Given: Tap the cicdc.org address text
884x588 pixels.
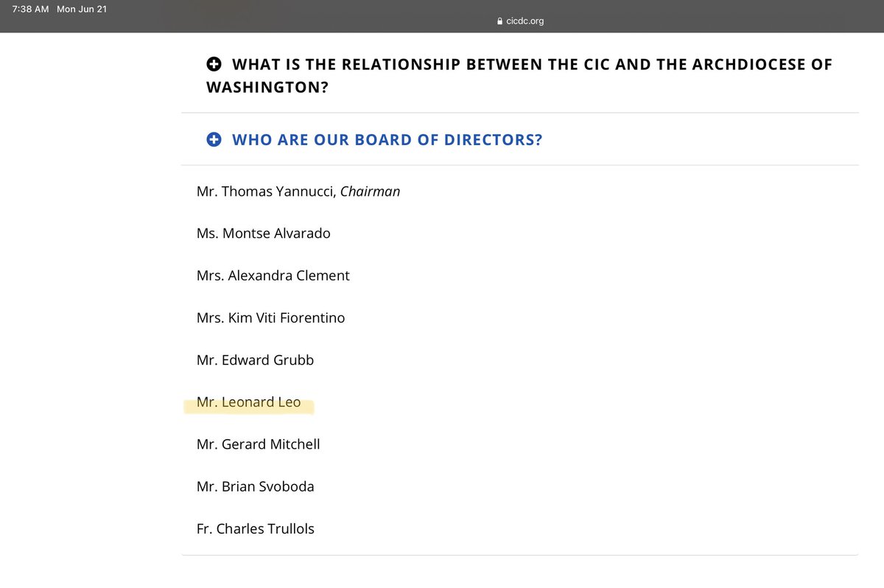Looking at the screenshot, I should 525,21.
